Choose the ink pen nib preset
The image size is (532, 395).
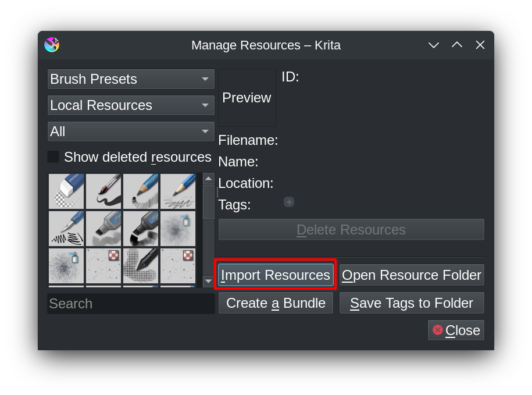(66, 229)
